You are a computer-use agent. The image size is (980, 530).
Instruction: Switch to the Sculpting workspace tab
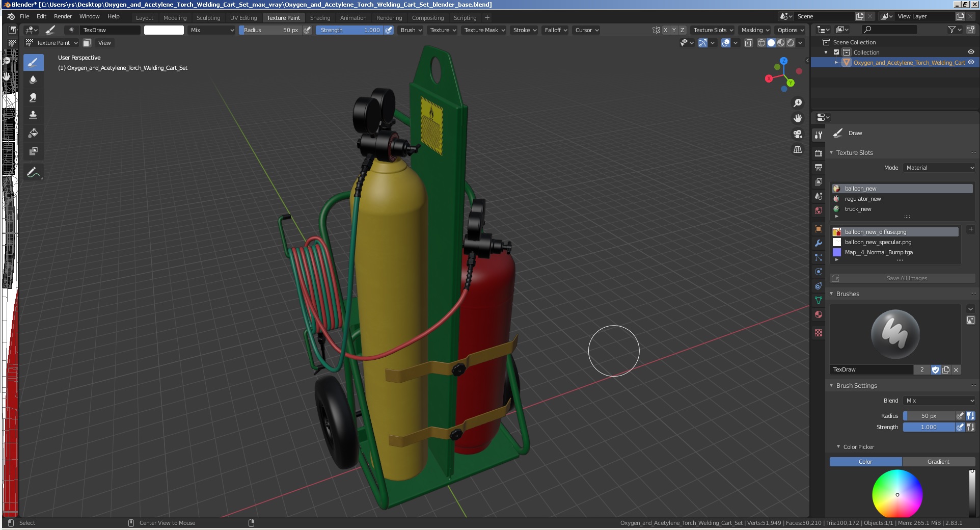tap(208, 17)
